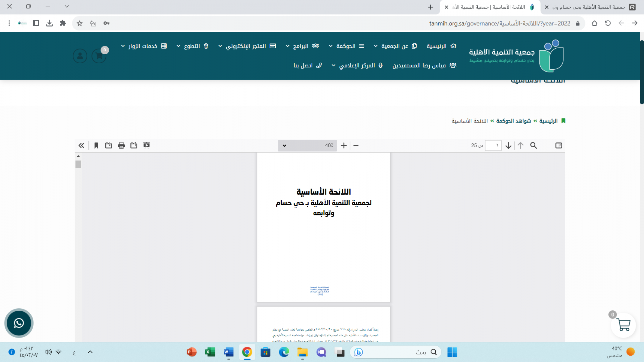
Task: Show hidden system tray icons
Action: point(90,352)
